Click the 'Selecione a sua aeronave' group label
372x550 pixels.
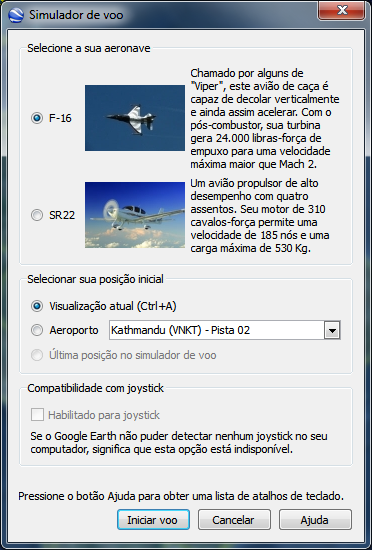89,48
